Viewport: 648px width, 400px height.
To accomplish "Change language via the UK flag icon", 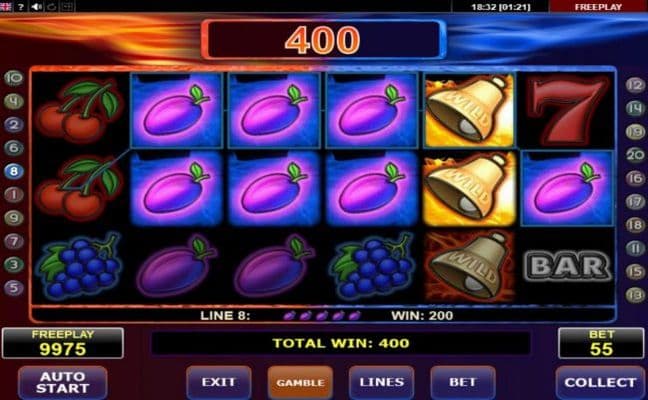I will (x=5, y=7).
